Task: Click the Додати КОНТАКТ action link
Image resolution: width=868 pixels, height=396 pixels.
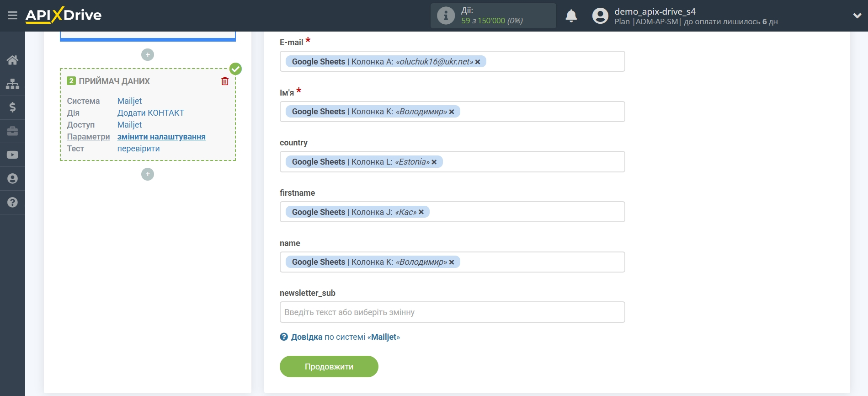Action: coord(151,113)
